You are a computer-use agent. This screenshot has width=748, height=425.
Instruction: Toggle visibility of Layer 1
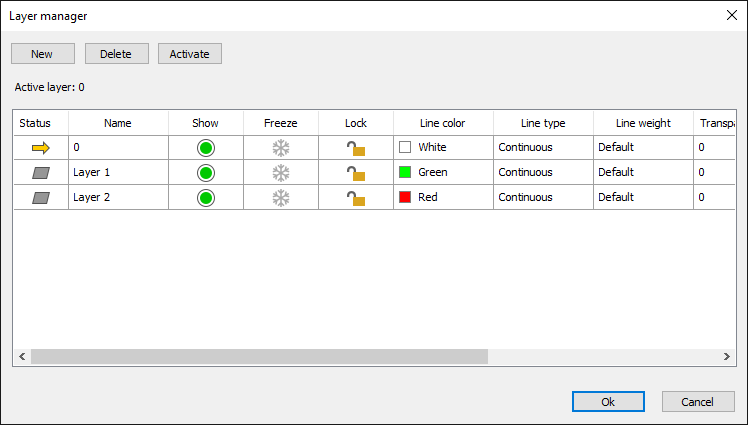click(x=206, y=172)
